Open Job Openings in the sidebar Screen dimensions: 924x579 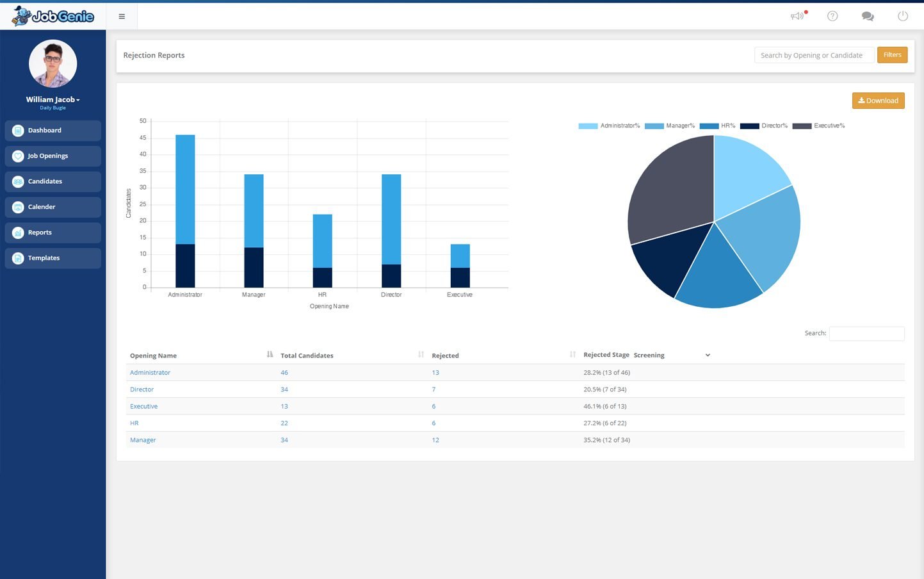pyautogui.click(x=53, y=156)
